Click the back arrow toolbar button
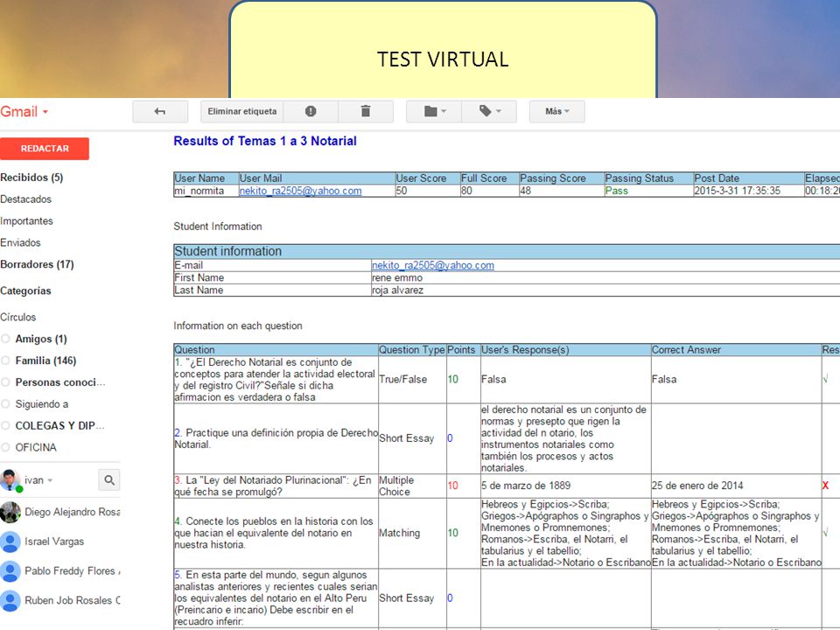This screenshot has height=630, width=840. [x=160, y=111]
